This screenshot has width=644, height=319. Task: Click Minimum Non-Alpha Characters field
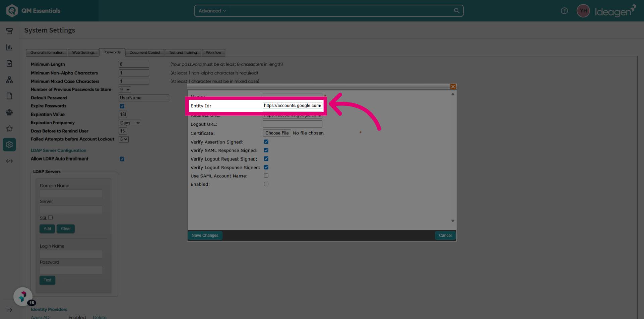pyautogui.click(x=134, y=73)
